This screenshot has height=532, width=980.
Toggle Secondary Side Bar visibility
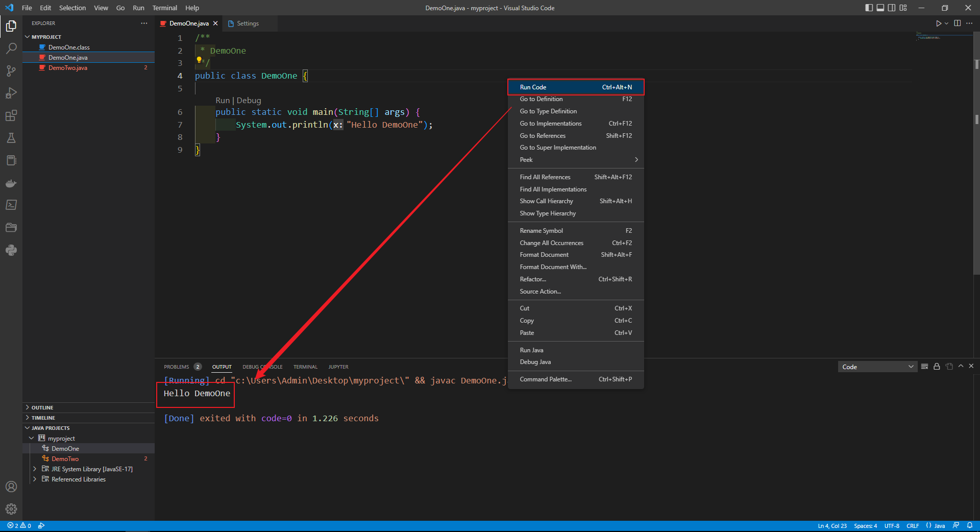click(x=892, y=8)
